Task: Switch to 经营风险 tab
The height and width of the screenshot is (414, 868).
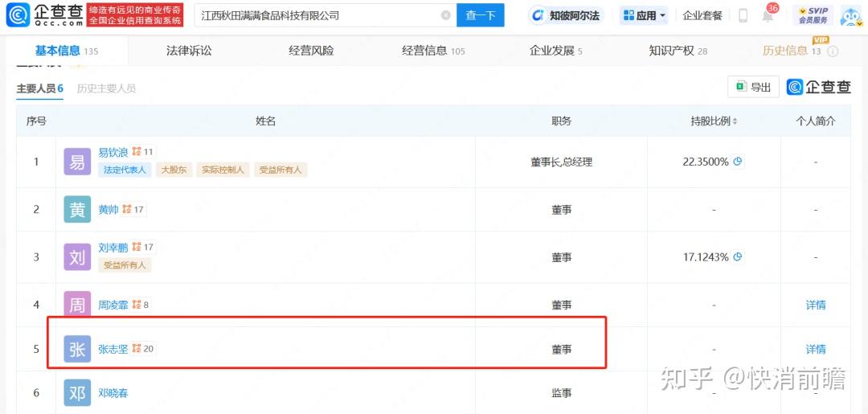Action: click(x=311, y=51)
